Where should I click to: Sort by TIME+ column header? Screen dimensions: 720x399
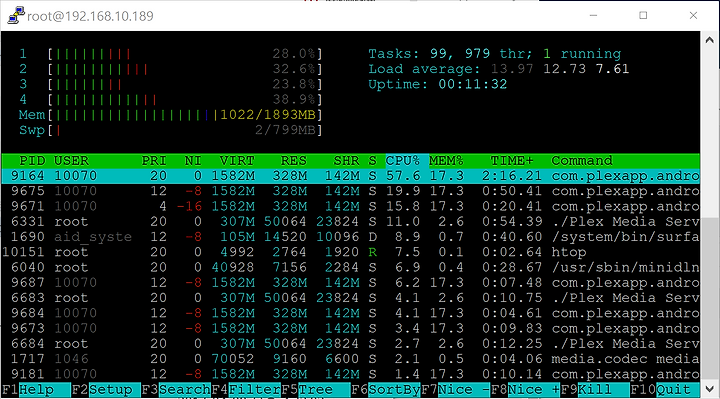[x=512, y=161]
